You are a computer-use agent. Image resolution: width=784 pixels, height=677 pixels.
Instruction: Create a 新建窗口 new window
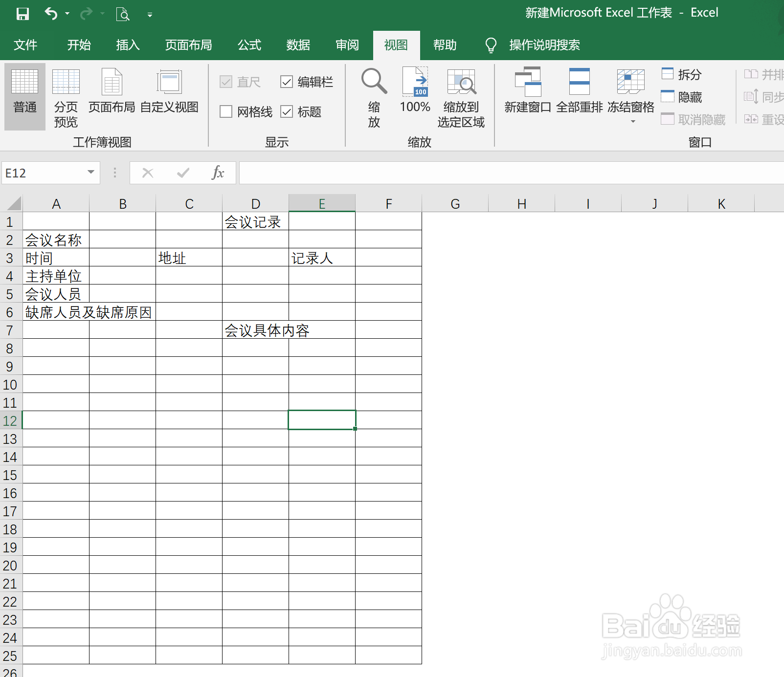pyautogui.click(x=527, y=90)
